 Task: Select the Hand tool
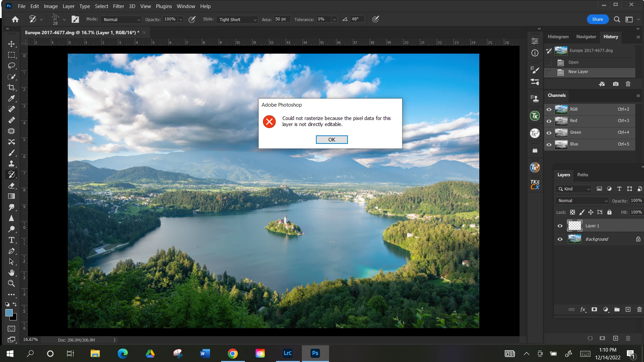click(11, 273)
